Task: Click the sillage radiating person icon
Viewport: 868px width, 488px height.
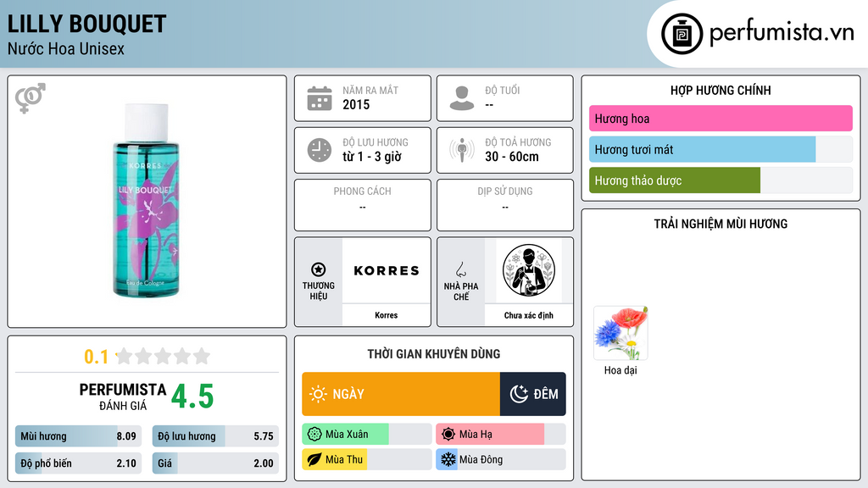Action: (462, 150)
